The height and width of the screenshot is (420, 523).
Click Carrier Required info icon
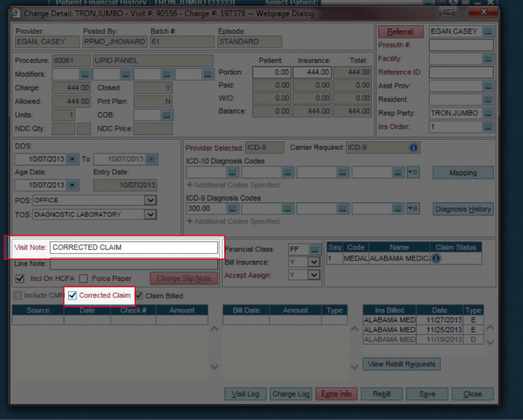(413, 148)
